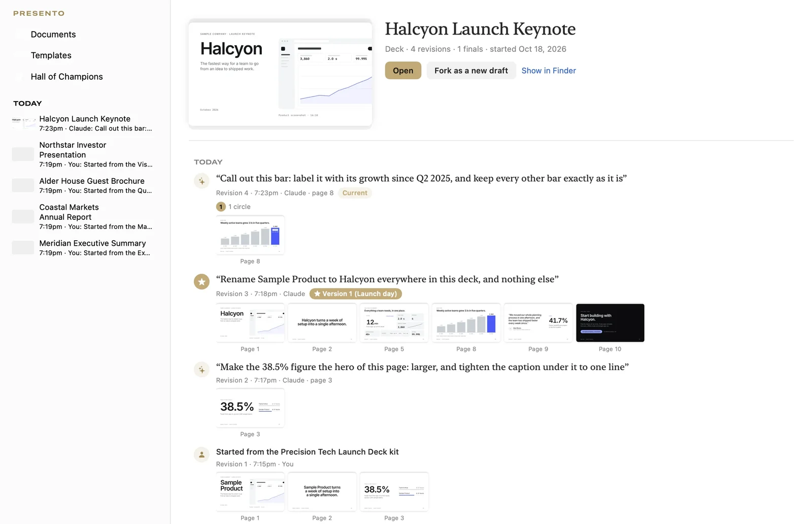Screen dimensions: 812x524
Task: Choose Coastal Markets Annual Report in the sidebar
Action: point(83,217)
